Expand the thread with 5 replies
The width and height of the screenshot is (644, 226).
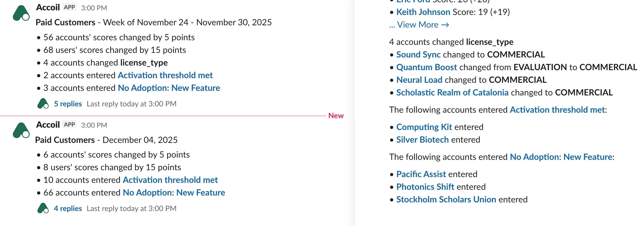(68, 104)
